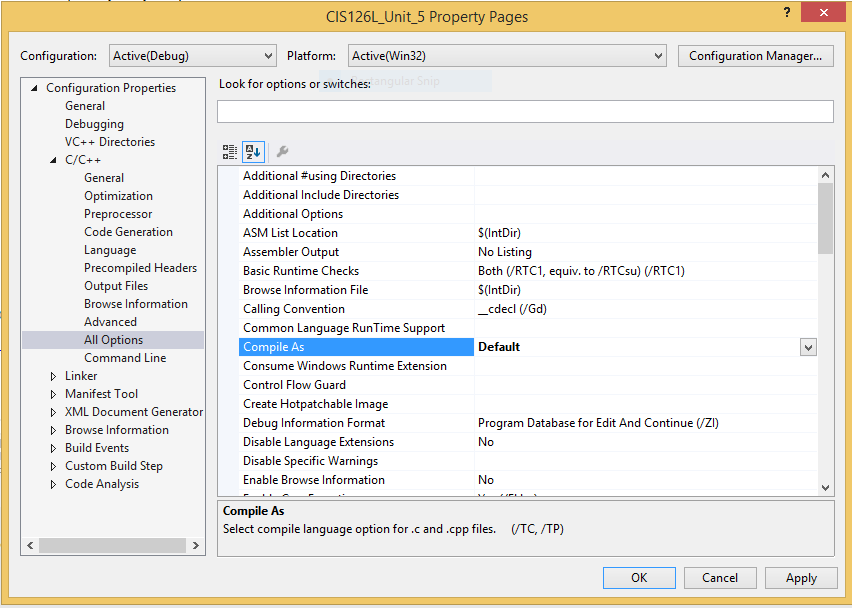Select Output Files in the tree
The width and height of the screenshot is (852, 608).
coord(116,286)
